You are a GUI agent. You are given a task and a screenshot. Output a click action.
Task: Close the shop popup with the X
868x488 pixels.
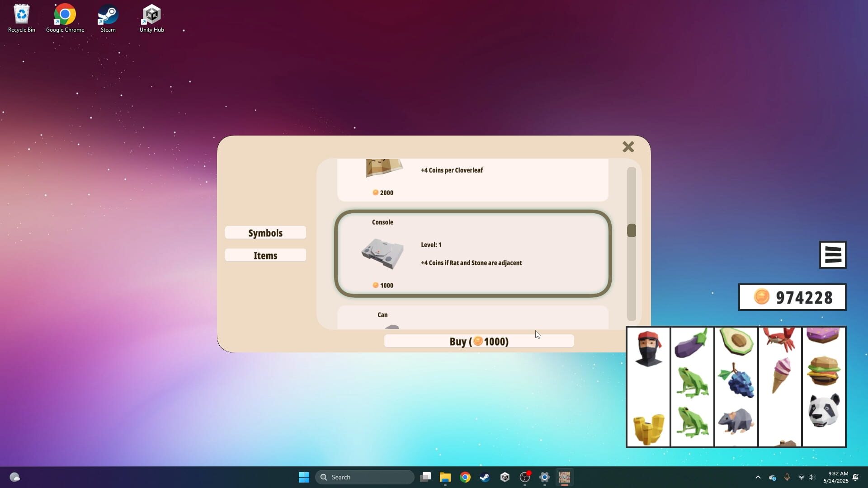pos(628,146)
